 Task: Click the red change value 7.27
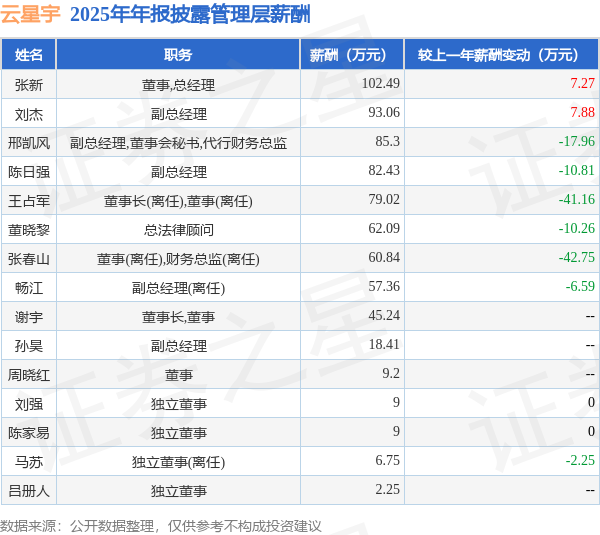(x=582, y=83)
